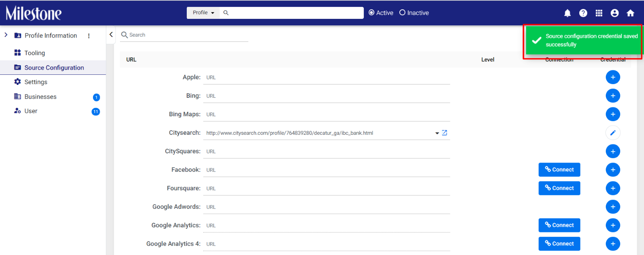Click the Facebook URL field
This screenshot has height=255, width=644.
click(326, 170)
